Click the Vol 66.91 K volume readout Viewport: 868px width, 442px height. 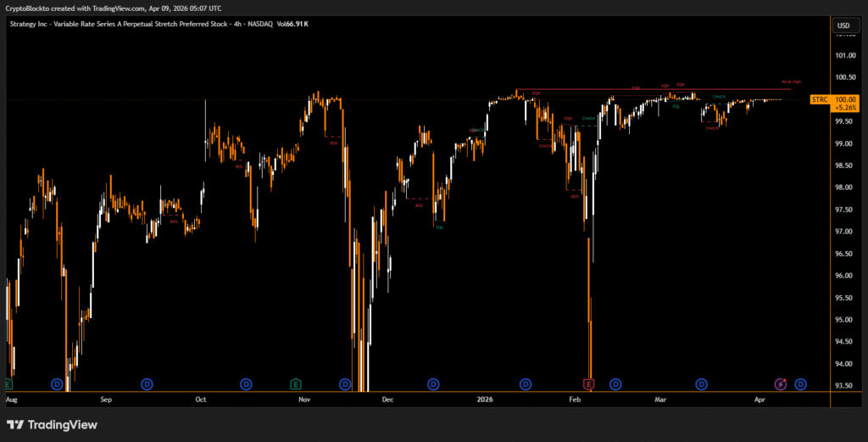(292, 24)
